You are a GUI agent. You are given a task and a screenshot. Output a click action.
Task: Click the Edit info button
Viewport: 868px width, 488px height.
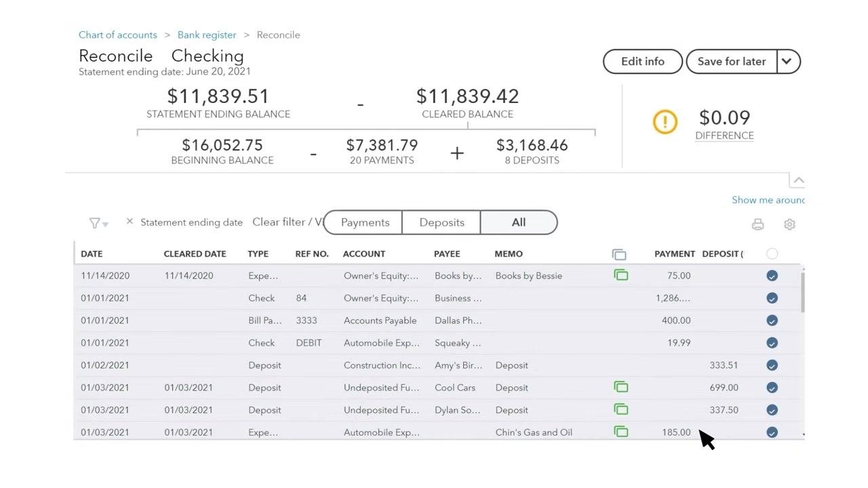pyautogui.click(x=643, y=61)
